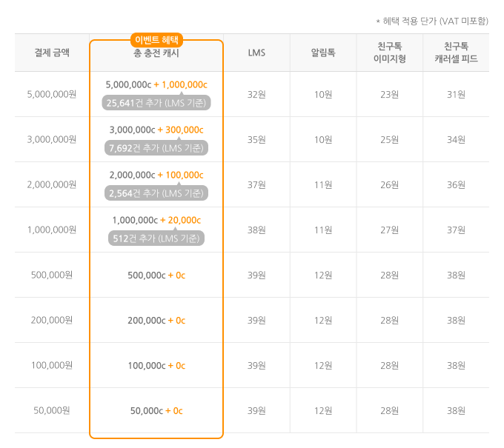Click the 2,564건 추가 gray bubble
Screen dimensions: 504x448
(x=156, y=193)
